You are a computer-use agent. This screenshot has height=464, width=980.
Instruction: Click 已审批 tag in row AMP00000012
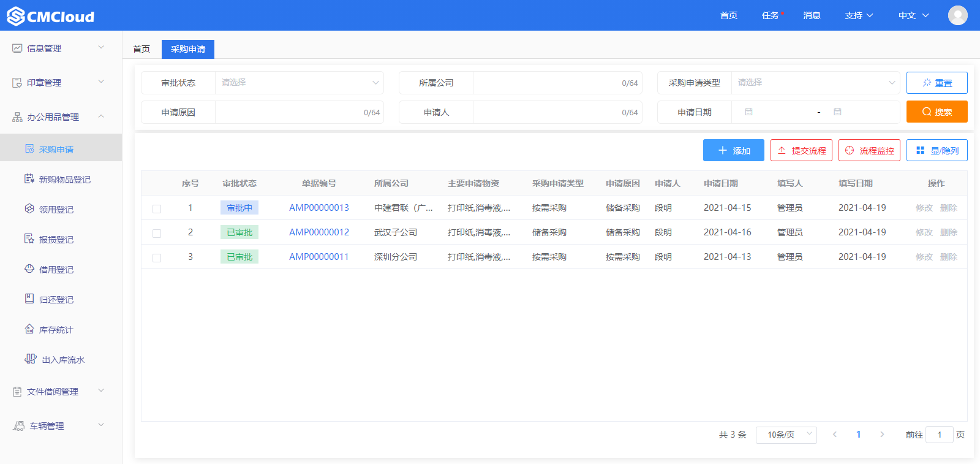pyautogui.click(x=239, y=232)
